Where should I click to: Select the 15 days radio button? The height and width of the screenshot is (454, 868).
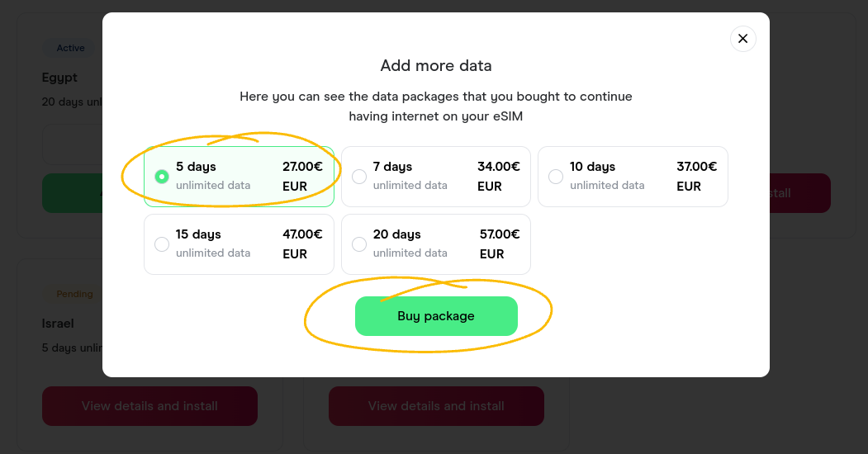(162, 244)
